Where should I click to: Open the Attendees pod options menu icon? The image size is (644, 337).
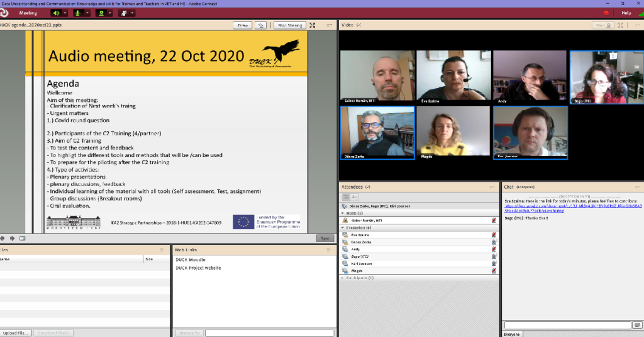[x=492, y=187]
